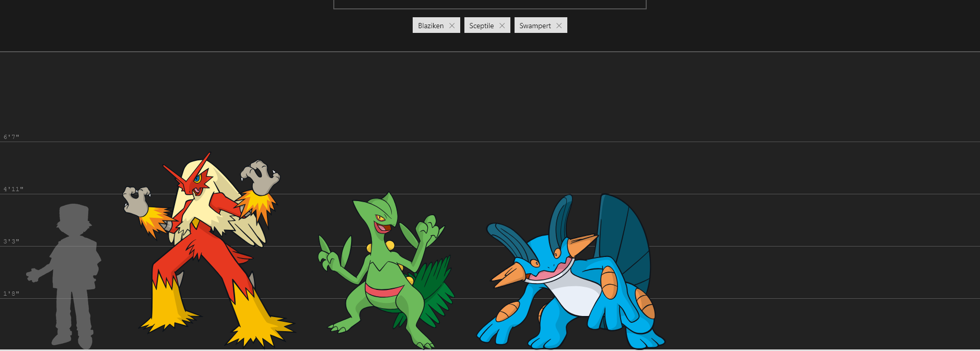Click the Sceptile artwork
The width and height of the screenshot is (980, 351).
point(386,271)
